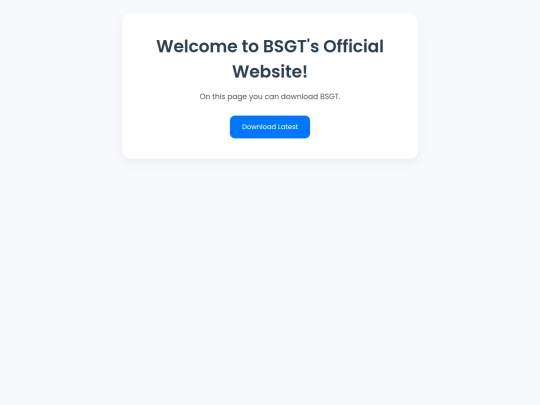
Task: Click 'BSGT.' at the end of the paragraph
Action: 330,96
